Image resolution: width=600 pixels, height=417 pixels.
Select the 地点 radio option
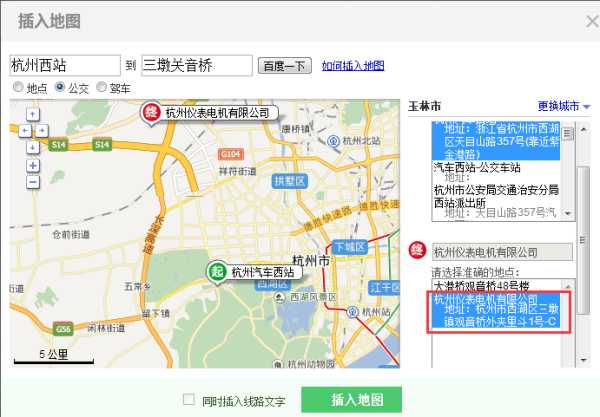coord(18,87)
